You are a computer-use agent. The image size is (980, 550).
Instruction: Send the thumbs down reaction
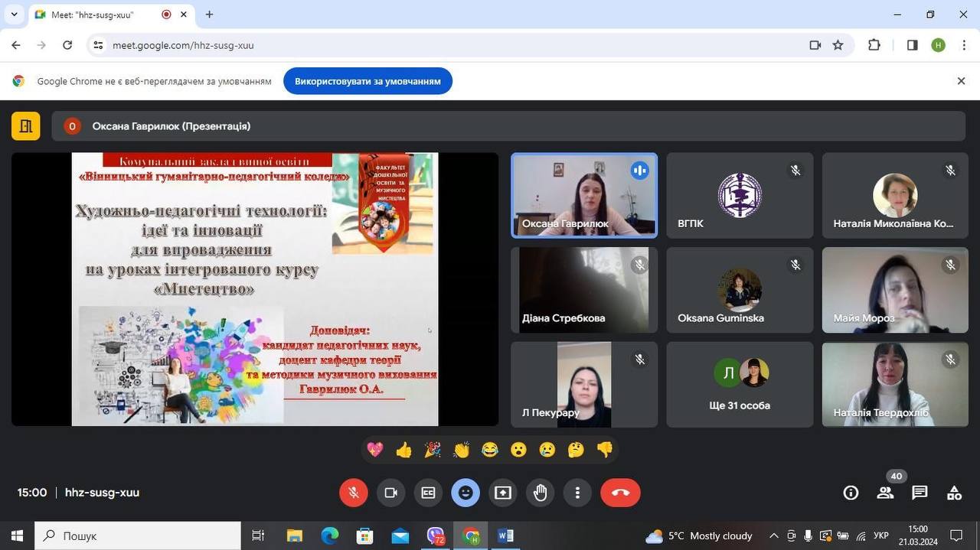tap(605, 450)
